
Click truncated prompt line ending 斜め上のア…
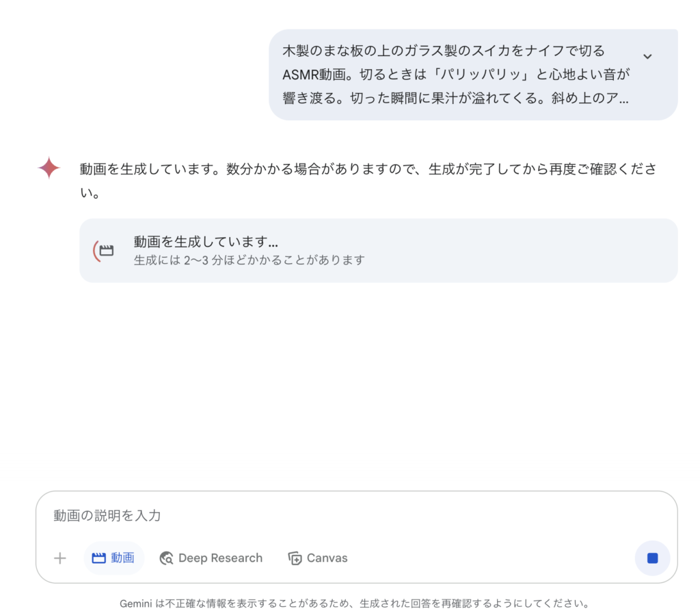pyautogui.click(x=455, y=98)
